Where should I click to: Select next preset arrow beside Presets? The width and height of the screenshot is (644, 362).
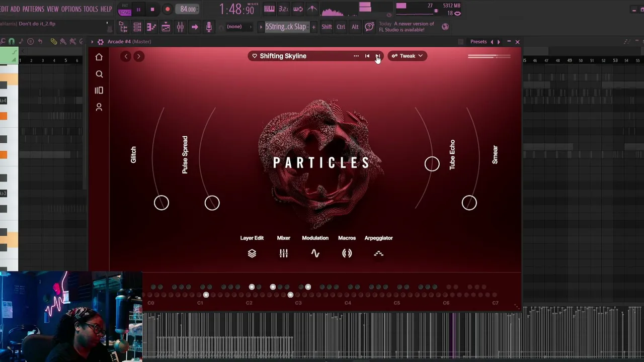pyautogui.click(x=498, y=42)
